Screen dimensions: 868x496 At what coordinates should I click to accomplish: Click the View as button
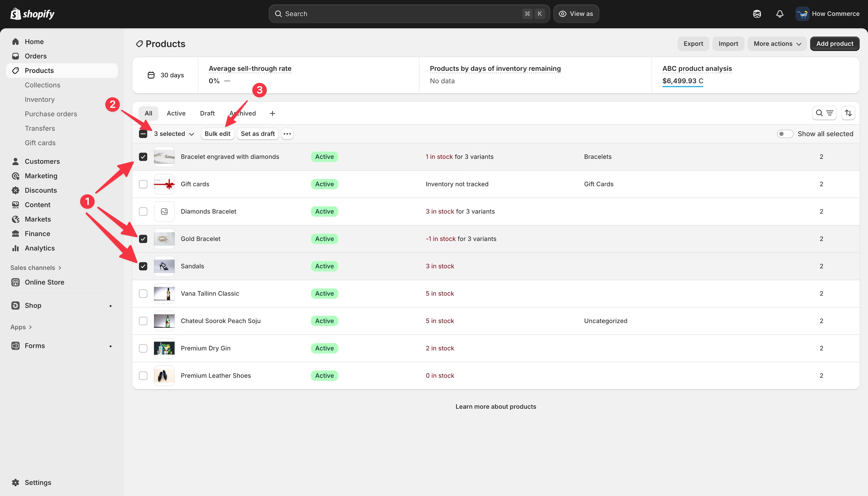click(x=576, y=14)
